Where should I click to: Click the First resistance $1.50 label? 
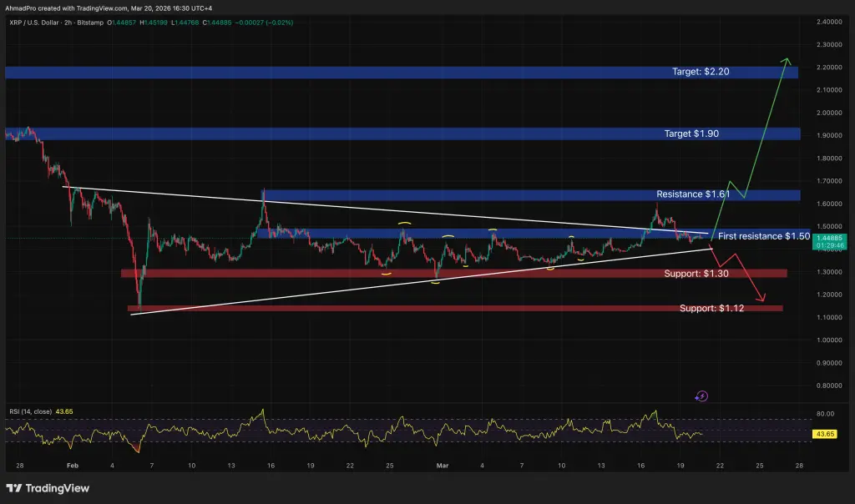pos(762,236)
